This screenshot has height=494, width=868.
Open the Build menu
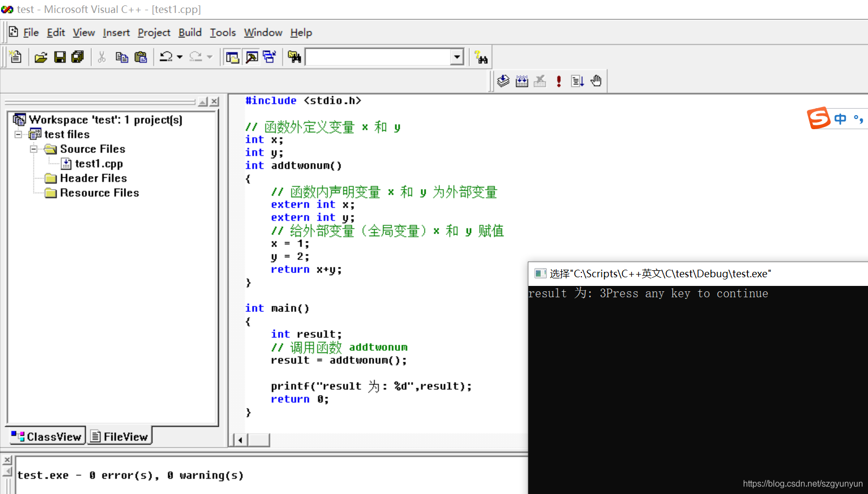(x=190, y=32)
